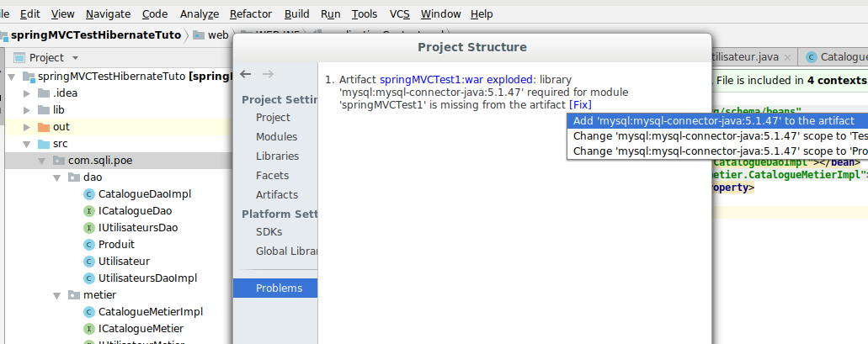Click the springMVCTest1:war exploded artifact link

pos(455,79)
